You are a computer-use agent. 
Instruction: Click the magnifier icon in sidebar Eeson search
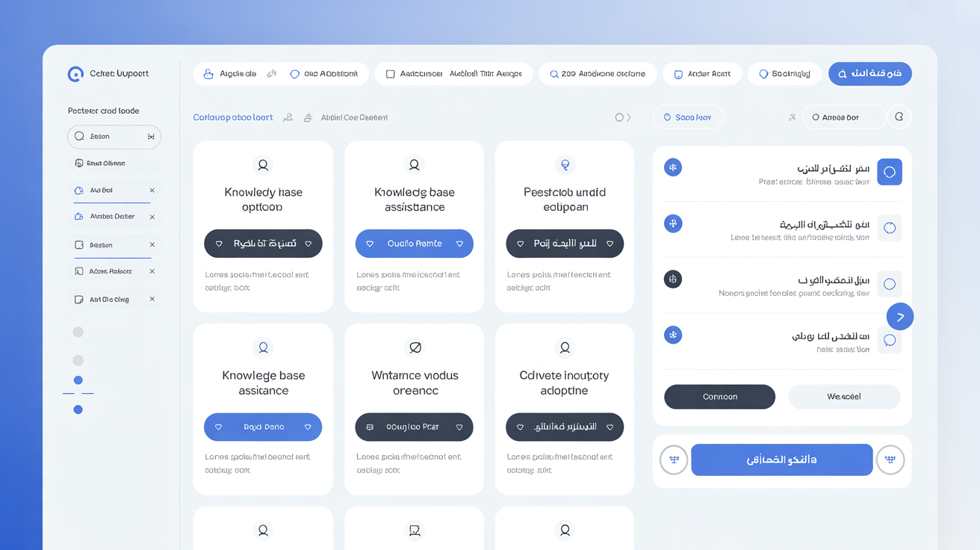point(79,137)
